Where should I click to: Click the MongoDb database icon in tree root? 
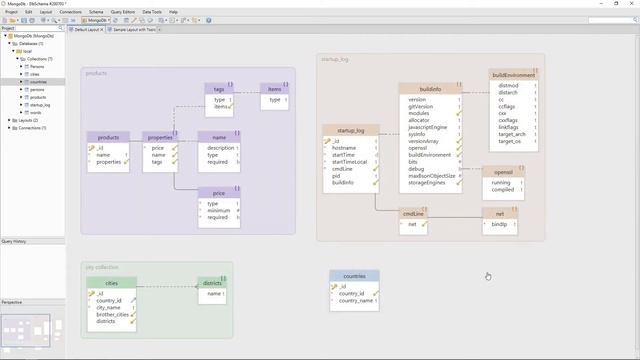coord(11,36)
